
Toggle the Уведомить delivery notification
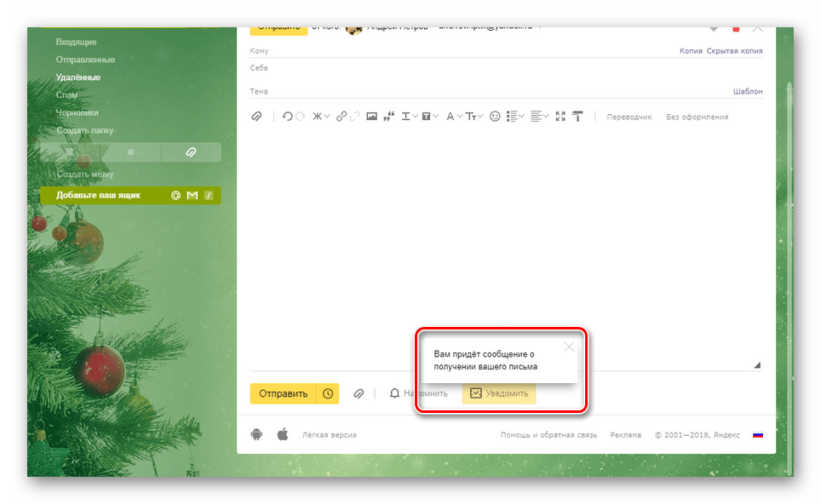[x=499, y=393]
